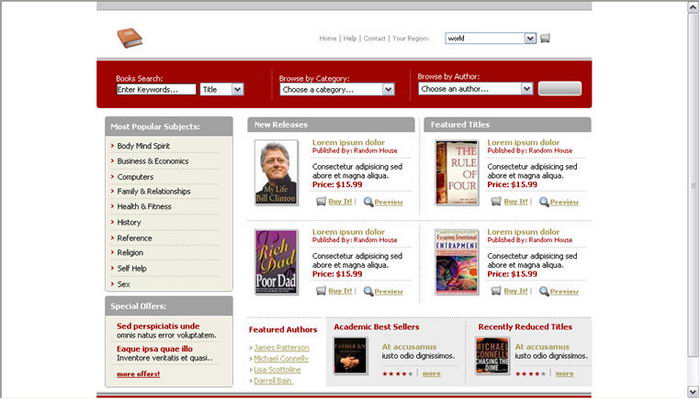Viewport: 700px width, 399px height.
Task: Click magnifier Preview icon for Rule of Four
Action: coord(544,202)
